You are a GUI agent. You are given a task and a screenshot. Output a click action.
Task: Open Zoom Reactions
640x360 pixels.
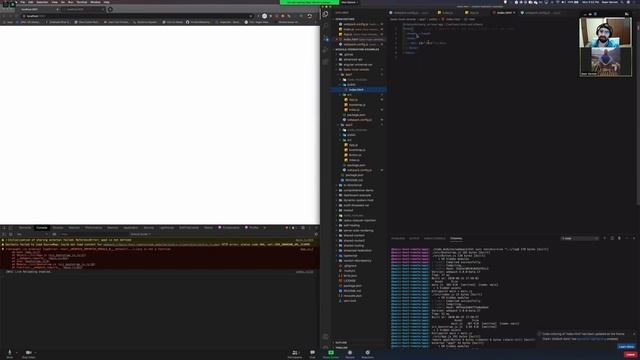point(367,353)
